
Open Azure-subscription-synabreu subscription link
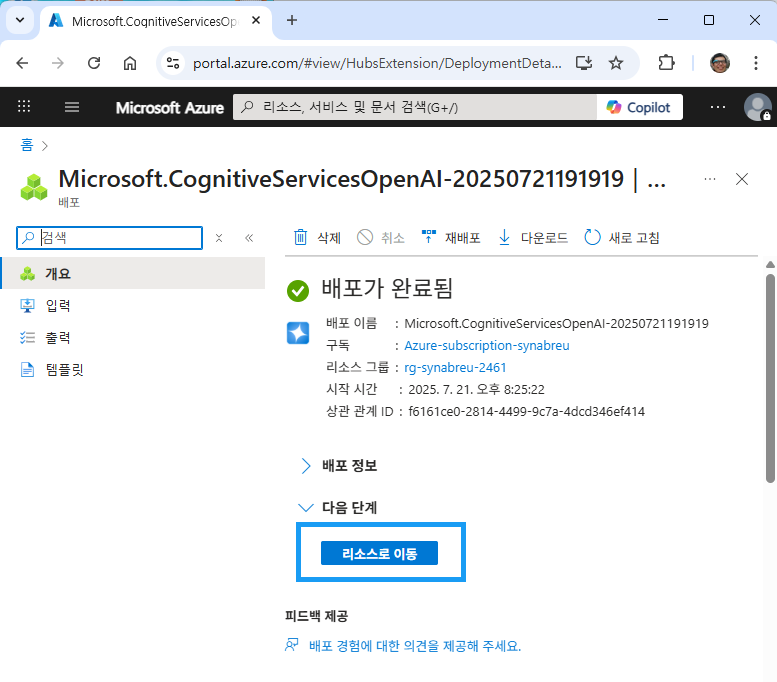(x=487, y=345)
